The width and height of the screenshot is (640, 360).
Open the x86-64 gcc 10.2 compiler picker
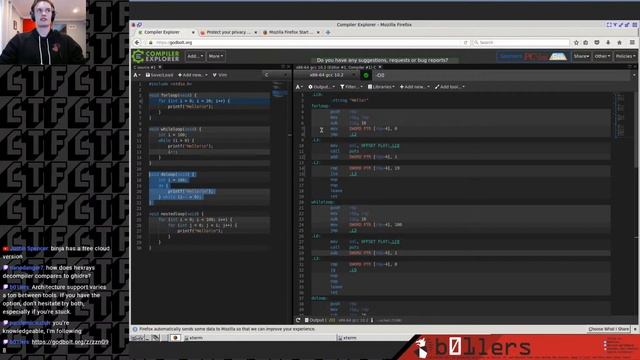point(327,75)
